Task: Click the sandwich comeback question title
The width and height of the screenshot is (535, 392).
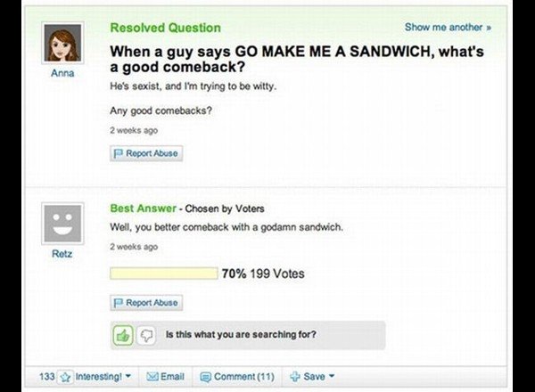Action: point(297,59)
